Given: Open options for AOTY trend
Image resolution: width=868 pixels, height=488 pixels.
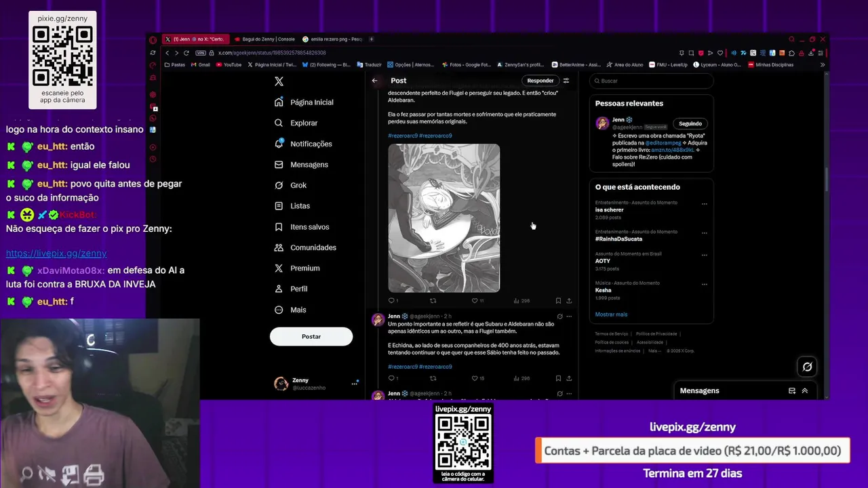Looking at the screenshot, I should [705, 255].
